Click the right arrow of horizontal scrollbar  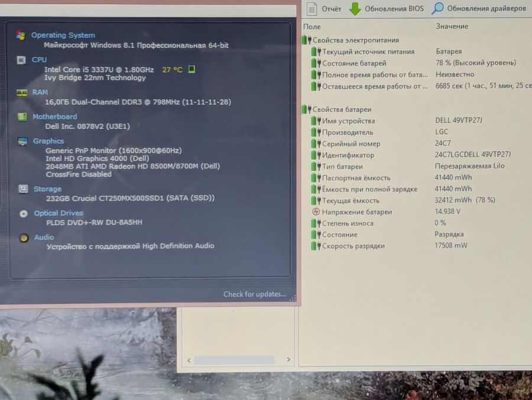tap(288, 359)
